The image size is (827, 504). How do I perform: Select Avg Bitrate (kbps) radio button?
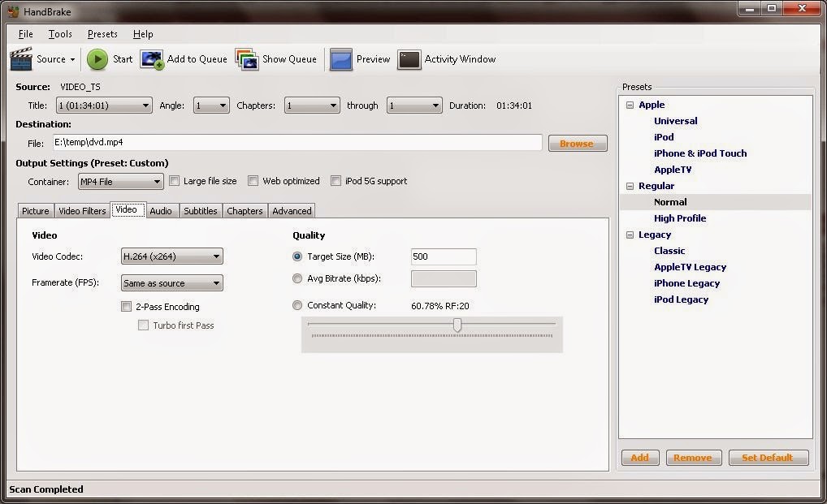(297, 278)
